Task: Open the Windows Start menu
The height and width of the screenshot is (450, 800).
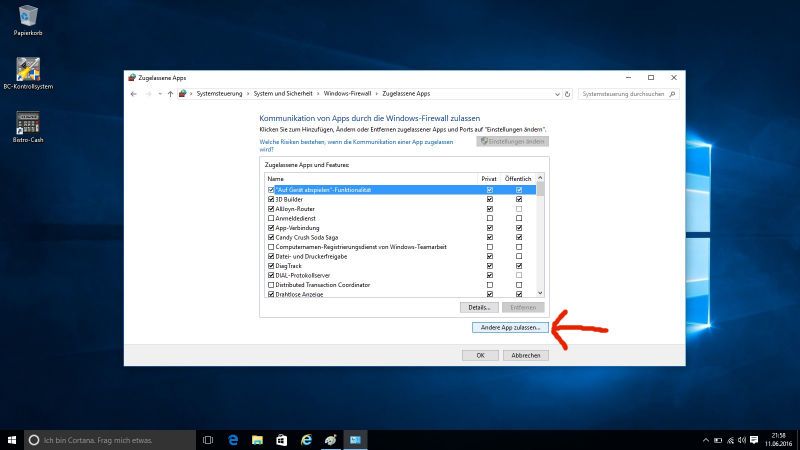Action: (12, 440)
